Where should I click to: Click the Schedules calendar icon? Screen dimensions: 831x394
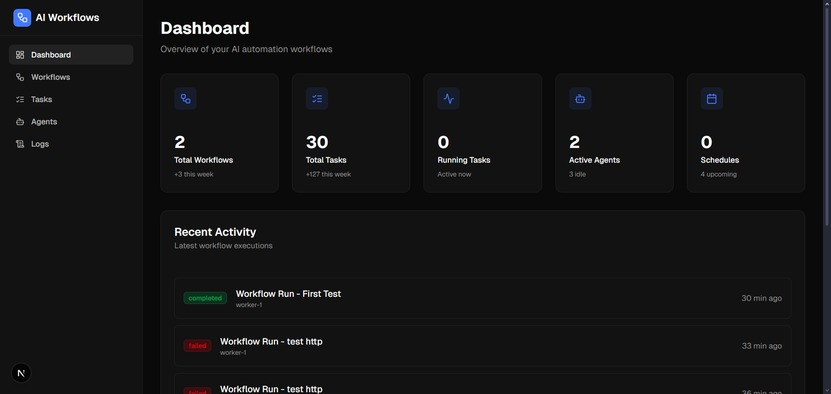coord(712,99)
